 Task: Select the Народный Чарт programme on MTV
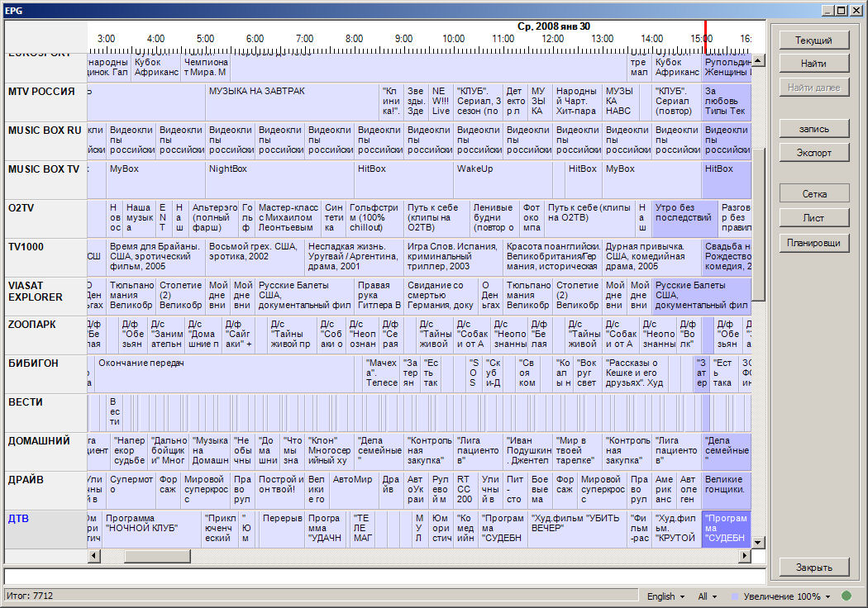point(577,102)
